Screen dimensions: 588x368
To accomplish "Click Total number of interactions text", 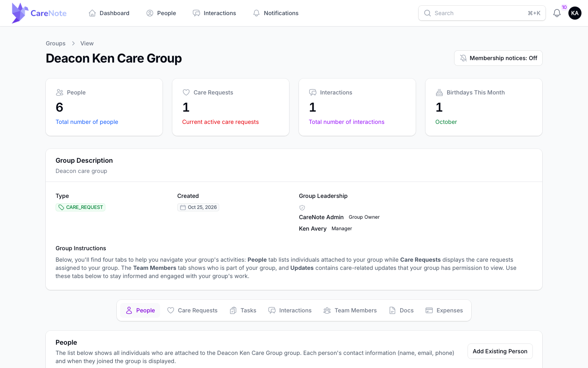I will click(x=347, y=122).
